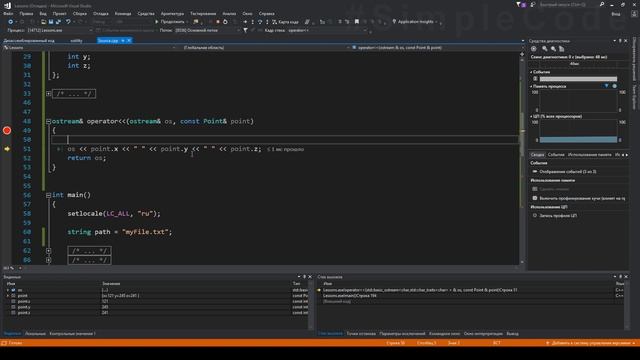Viewport: 640px width, 360px height.
Task: Expand the 'point' variable in Autos
Action: tap(7, 296)
